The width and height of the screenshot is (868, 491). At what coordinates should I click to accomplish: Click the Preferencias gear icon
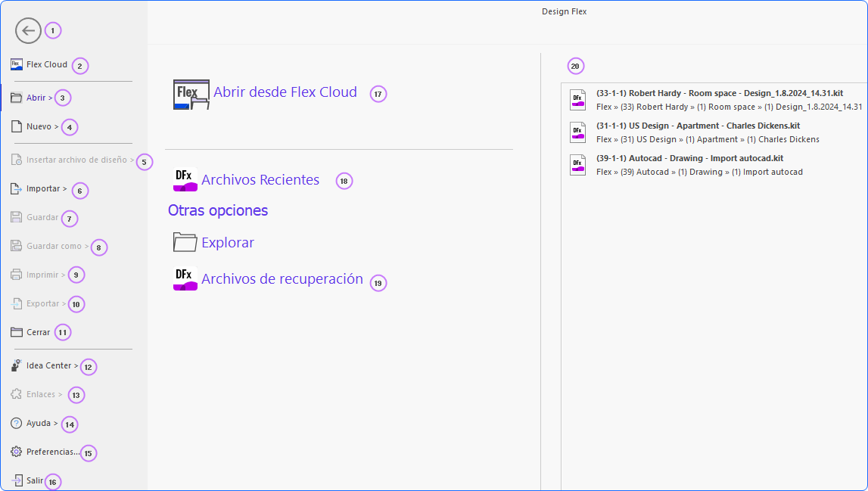tap(17, 452)
